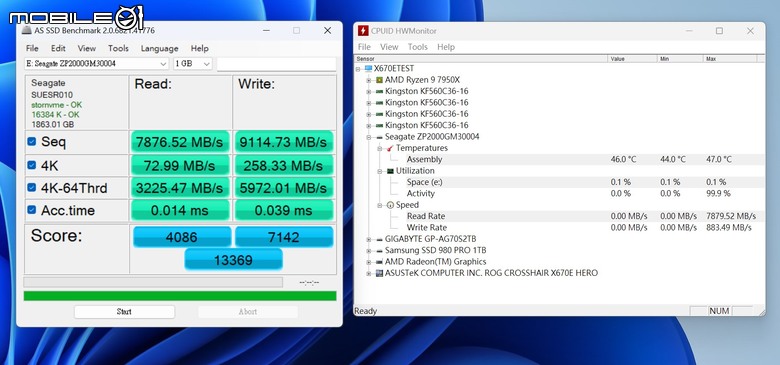The image size is (780, 365).
Task: Click the Speed gauge icon
Action: (390, 205)
